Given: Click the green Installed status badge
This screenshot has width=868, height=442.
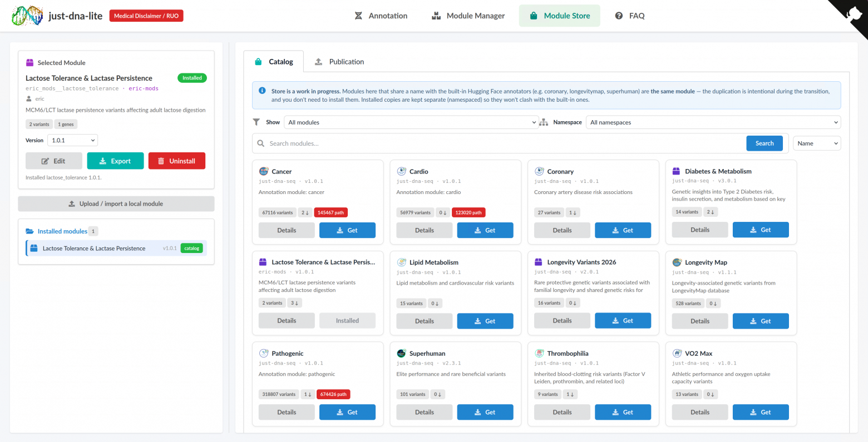Looking at the screenshot, I should tap(192, 78).
